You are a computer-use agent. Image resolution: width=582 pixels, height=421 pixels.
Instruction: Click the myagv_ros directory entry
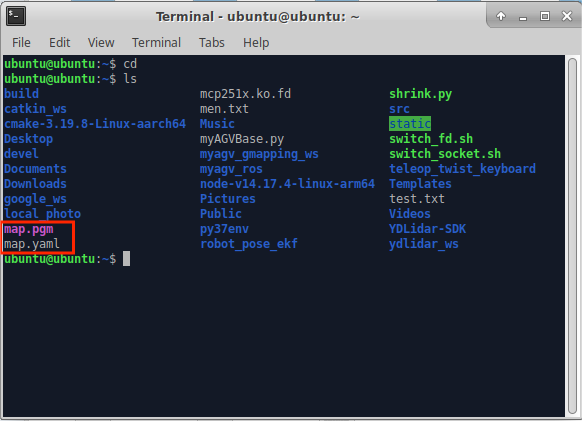click(231, 169)
